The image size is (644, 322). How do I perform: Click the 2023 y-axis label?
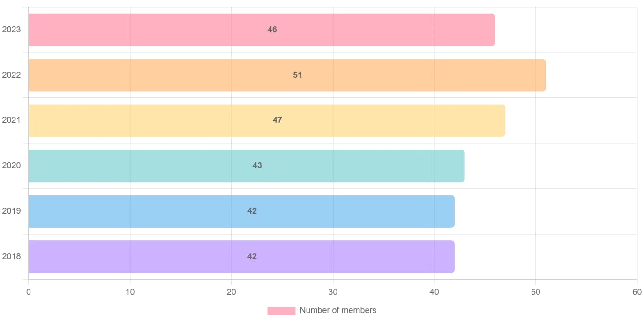point(11,30)
